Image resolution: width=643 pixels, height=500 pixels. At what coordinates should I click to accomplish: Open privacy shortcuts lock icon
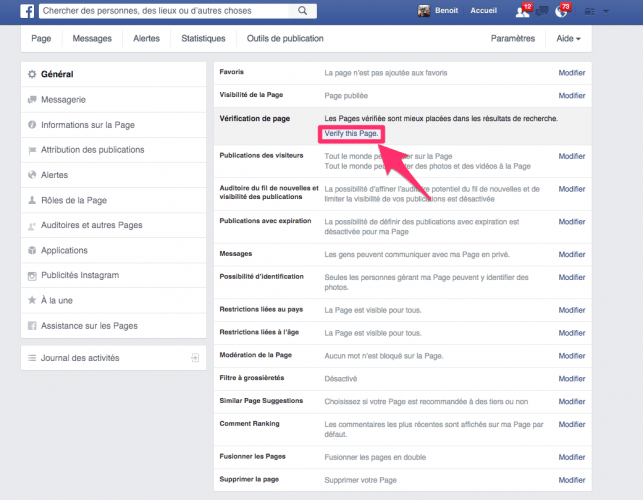pos(589,11)
